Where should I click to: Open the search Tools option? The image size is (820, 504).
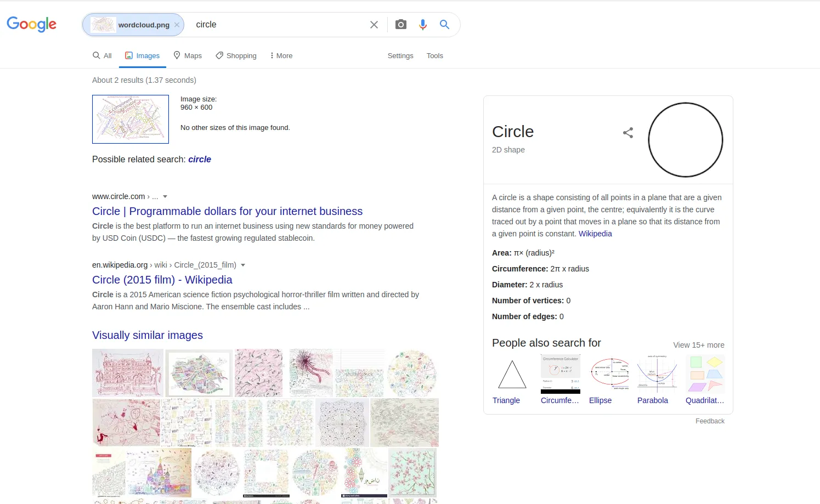click(x=435, y=55)
